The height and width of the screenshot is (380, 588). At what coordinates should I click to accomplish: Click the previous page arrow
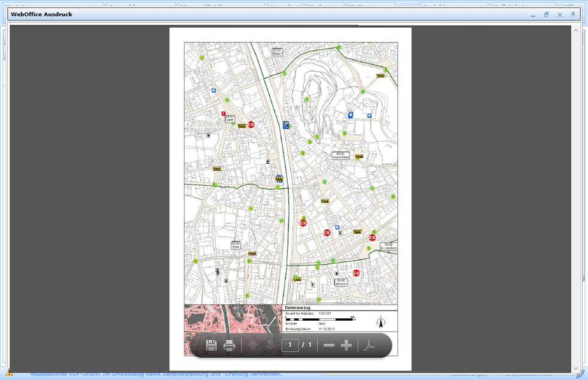click(254, 345)
